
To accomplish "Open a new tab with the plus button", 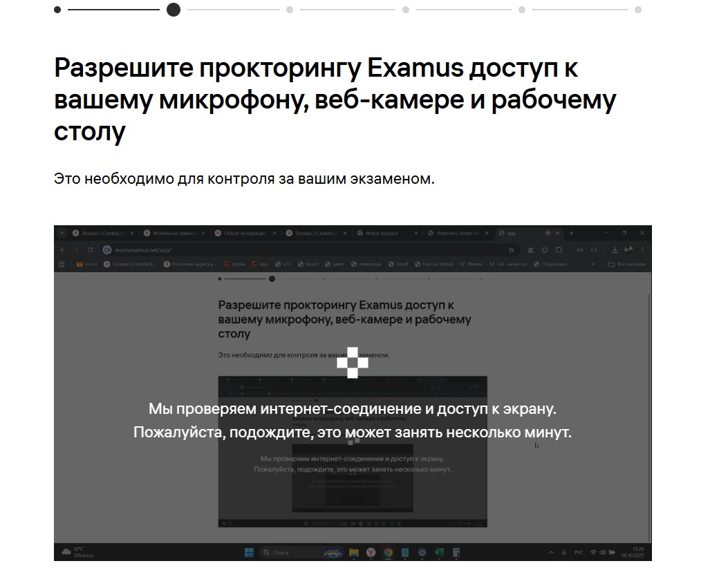I will point(572,234).
